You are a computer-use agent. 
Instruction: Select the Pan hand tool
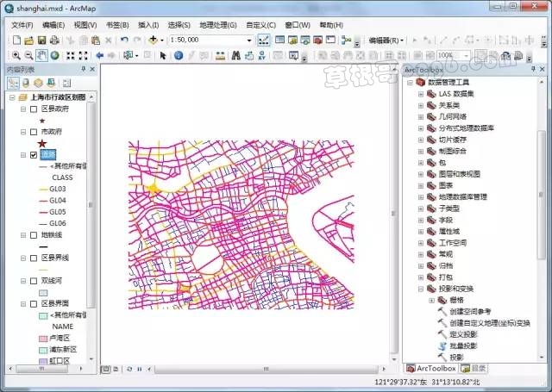point(41,55)
